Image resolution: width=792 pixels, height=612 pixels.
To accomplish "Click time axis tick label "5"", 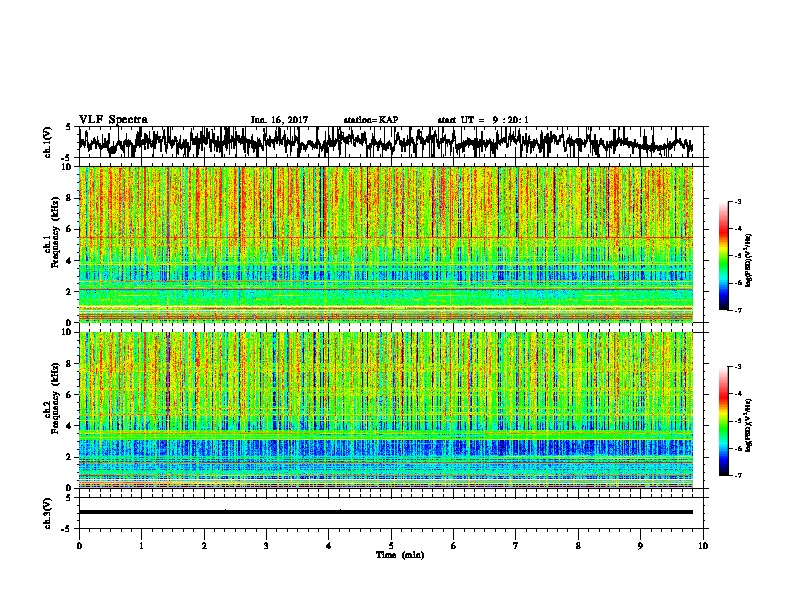I will 391,545.
